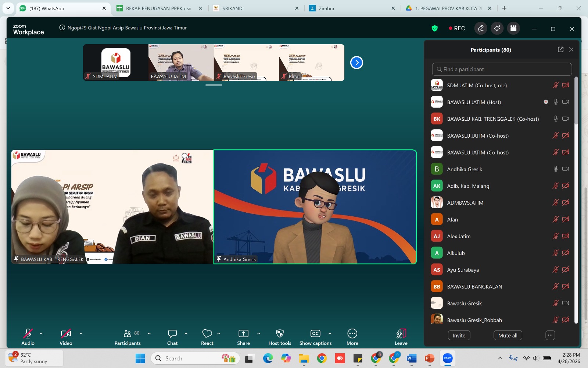Open the More options icon
Viewport: 588px width, 368px height.
352,334
